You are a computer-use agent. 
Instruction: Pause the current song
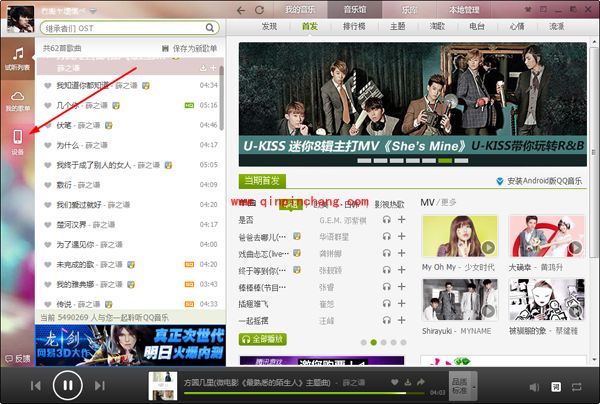[x=67, y=384]
